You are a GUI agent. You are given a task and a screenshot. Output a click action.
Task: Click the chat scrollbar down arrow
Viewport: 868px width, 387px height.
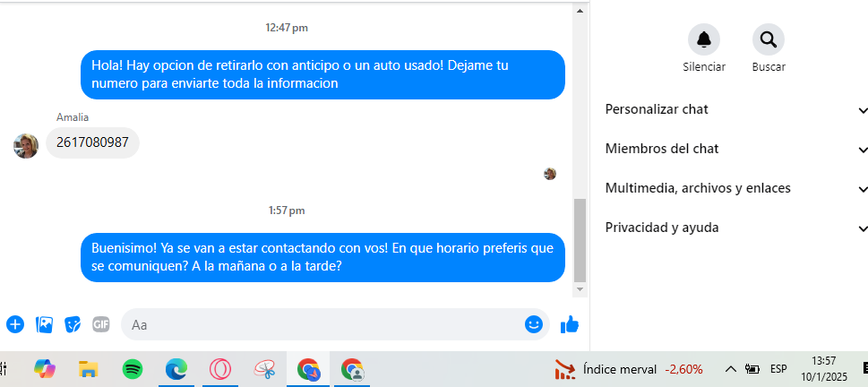(x=580, y=290)
